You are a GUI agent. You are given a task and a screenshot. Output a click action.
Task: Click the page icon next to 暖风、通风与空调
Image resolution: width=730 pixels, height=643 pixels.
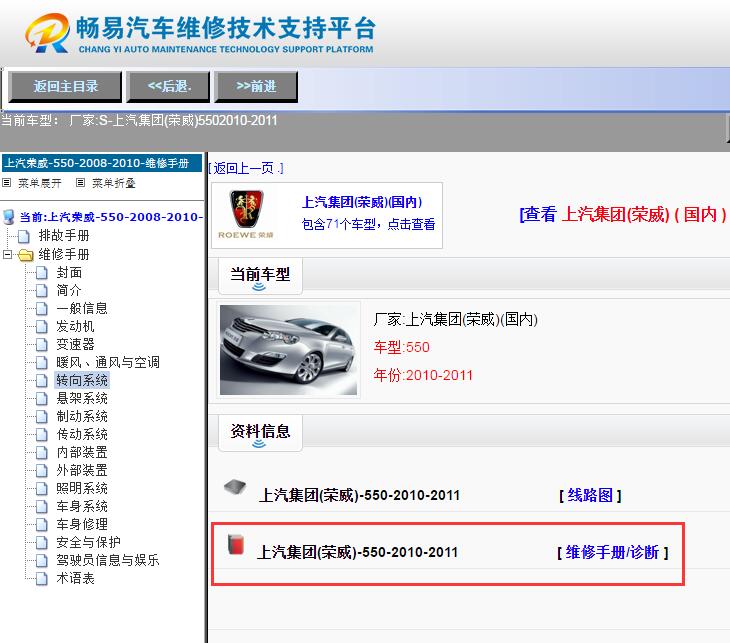click(x=42, y=363)
